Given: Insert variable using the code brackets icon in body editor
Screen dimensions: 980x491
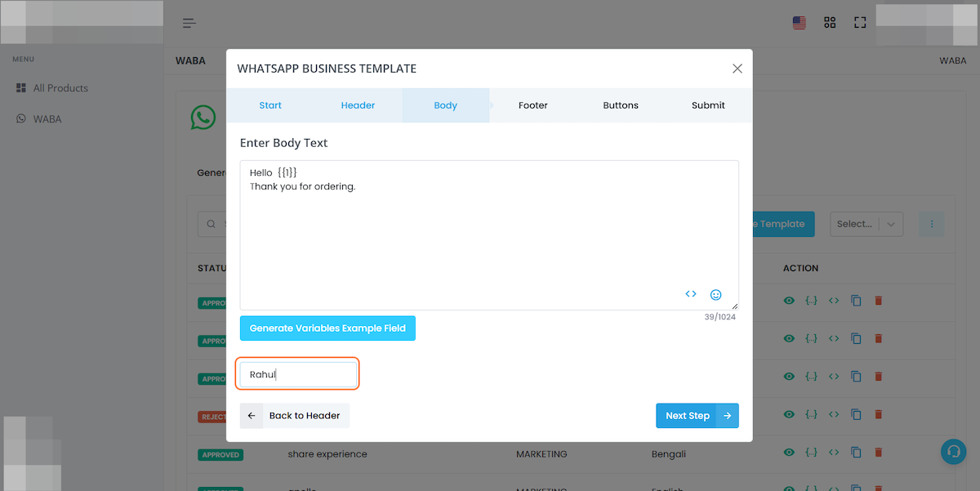Looking at the screenshot, I should pyautogui.click(x=691, y=294).
